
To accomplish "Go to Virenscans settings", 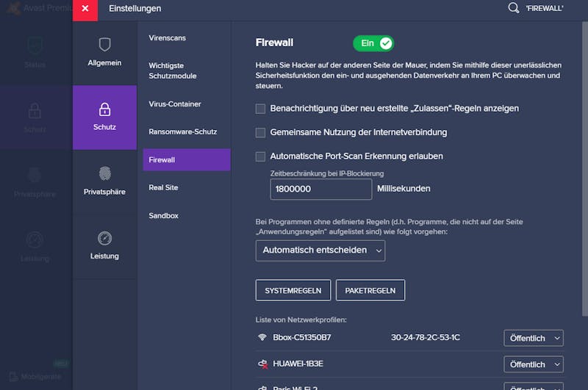I will [x=168, y=38].
